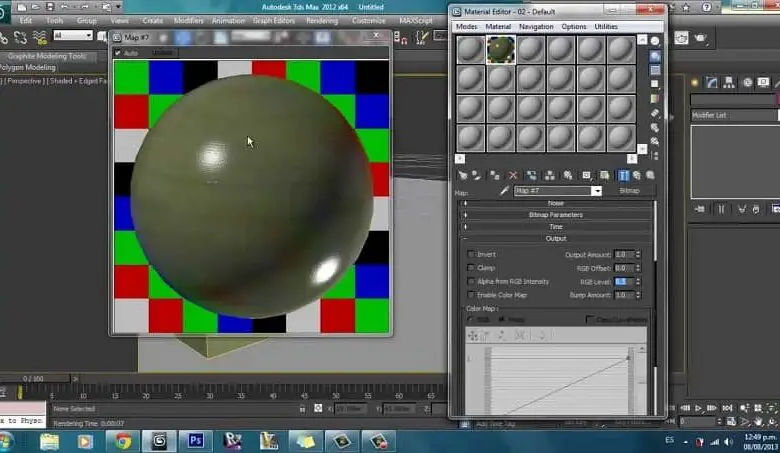This screenshot has height=453, width=780.
Task: Click Make Unique icon in Material Editor
Action: coord(550,175)
